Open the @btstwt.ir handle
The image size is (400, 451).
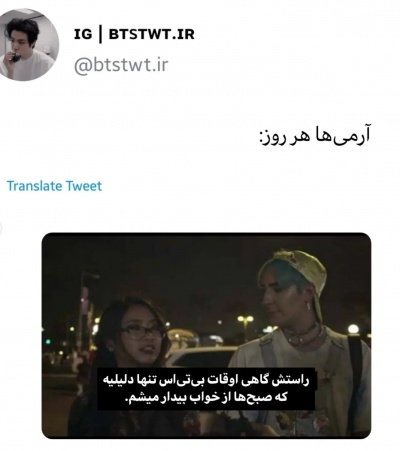coord(121,65)
